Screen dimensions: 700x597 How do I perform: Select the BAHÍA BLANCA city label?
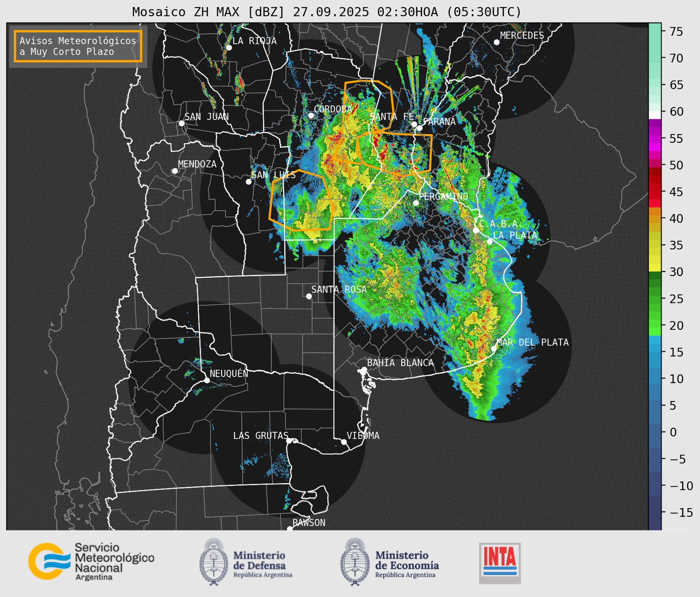pyautogui.click(x=400, y=363)
